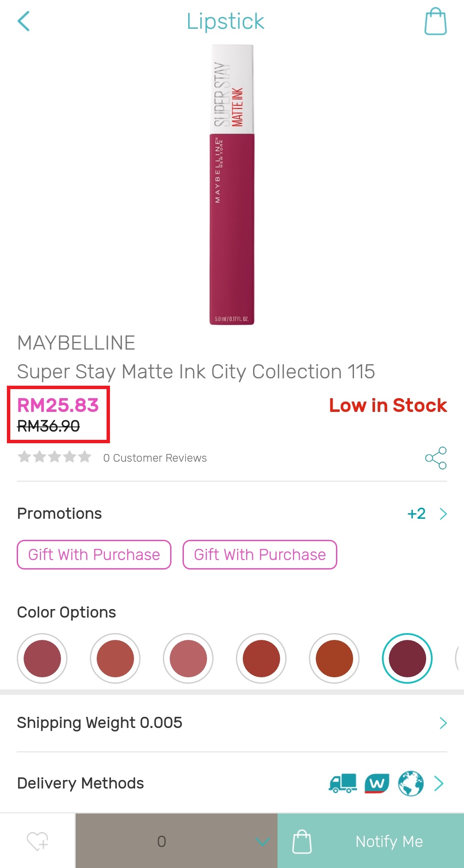Open the 0 Customer Reviews link
Image resolution: width=464 pixels, height=868 pixels.
pos(155,458)
